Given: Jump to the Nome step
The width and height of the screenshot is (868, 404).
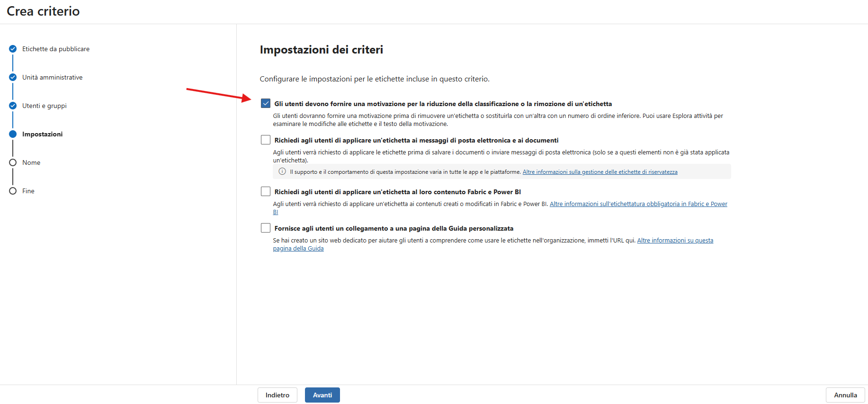Looking at the screenshot, I should coord(31,162).
